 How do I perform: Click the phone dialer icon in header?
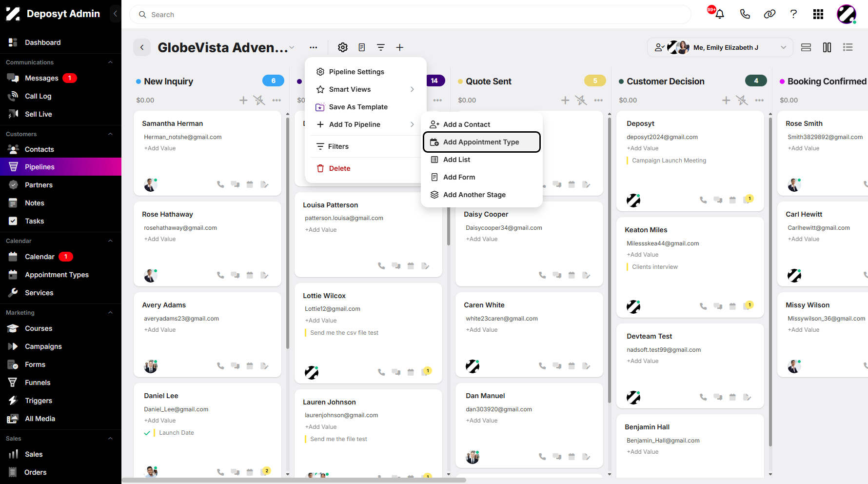[x=745, y=14]
